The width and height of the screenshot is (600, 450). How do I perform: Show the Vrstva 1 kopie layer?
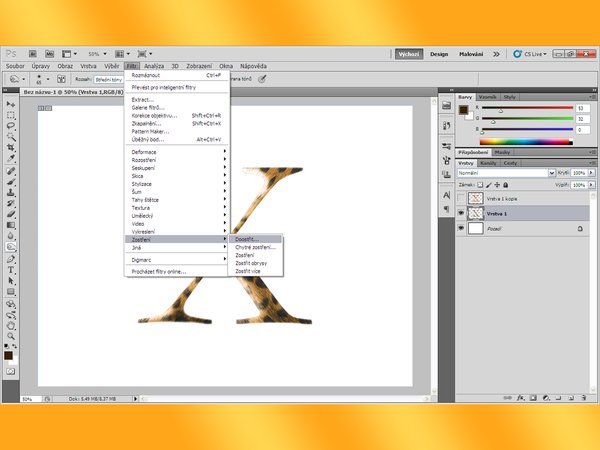460,199
